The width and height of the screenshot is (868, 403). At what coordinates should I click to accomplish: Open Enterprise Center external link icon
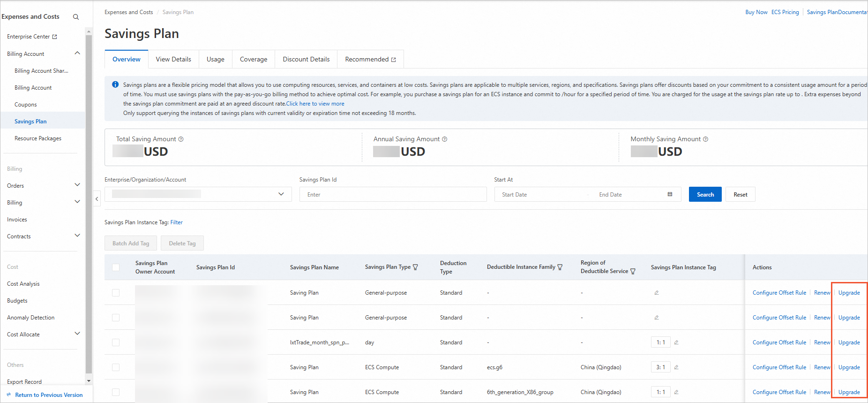54,37
